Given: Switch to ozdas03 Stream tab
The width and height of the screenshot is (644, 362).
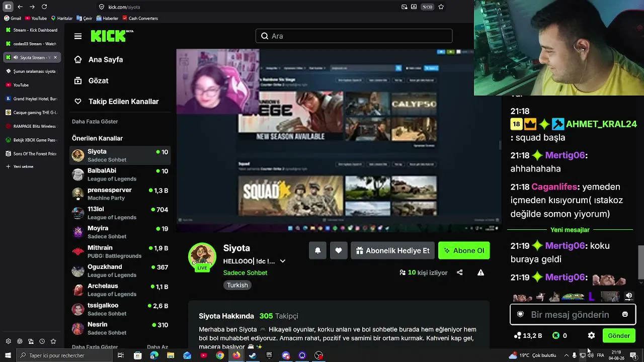Looking at the screenshot, I should click(x=32, y=44).
